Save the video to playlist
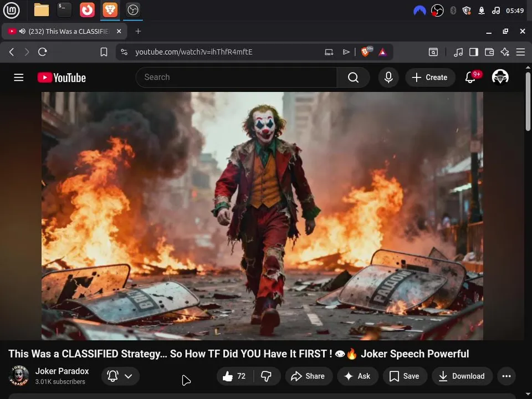532x399 pixels. [x=405, y=376]
